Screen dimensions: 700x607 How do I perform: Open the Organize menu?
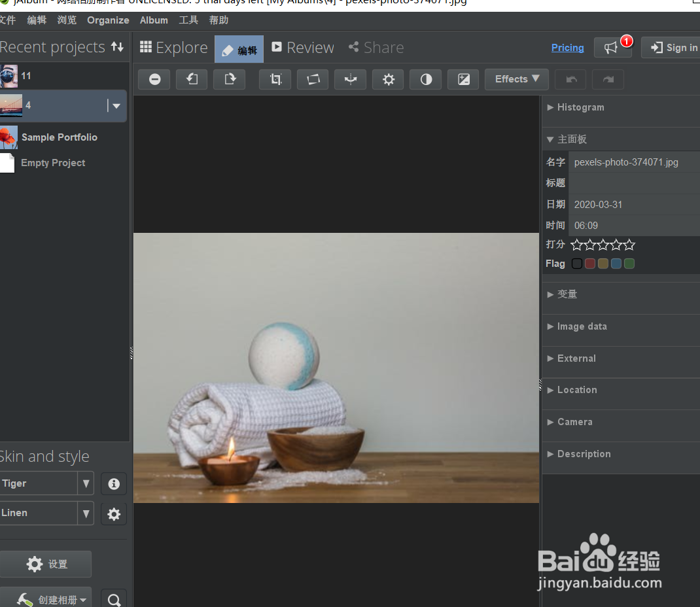pyautogui.click(x=108, y=20)
